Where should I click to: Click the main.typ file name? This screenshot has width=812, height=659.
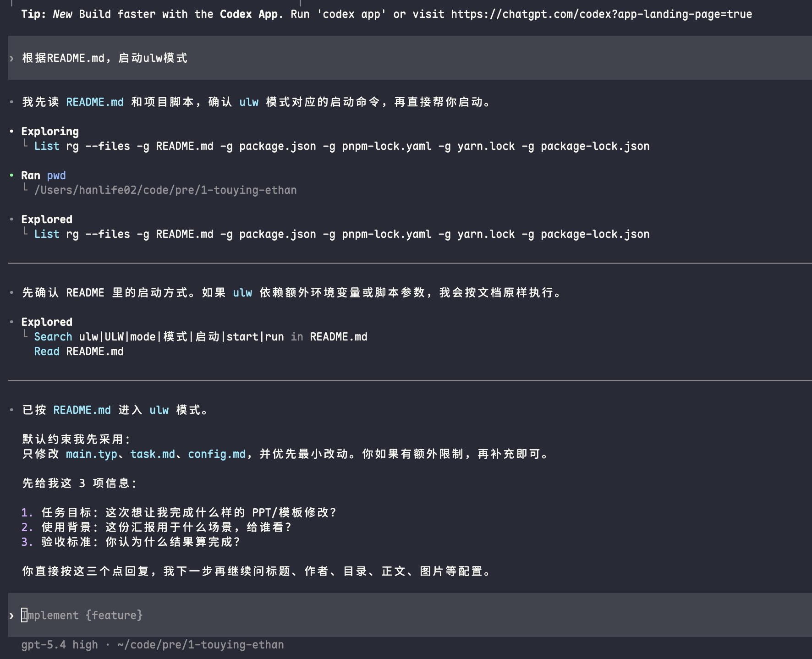pos(92,454)
